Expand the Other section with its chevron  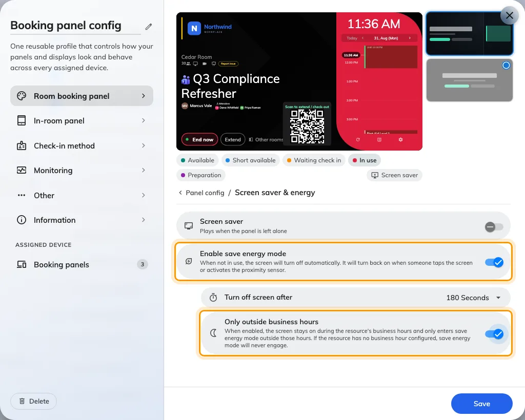pos(144,195)
